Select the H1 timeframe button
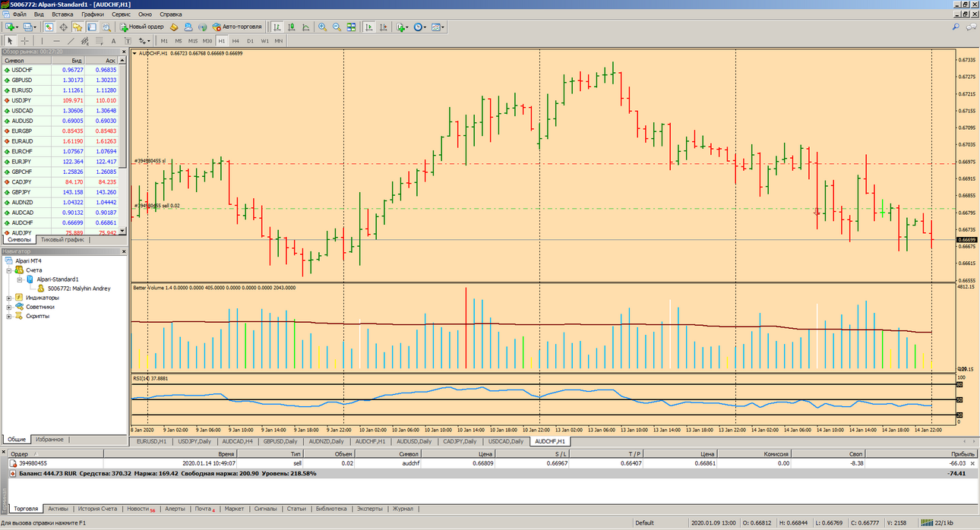 [x=222, y=40]
